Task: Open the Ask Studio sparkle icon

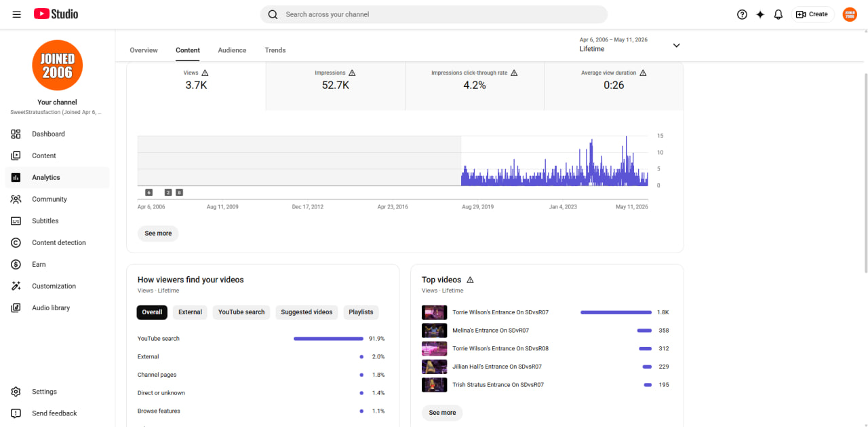Action: (x=760, y=14)
